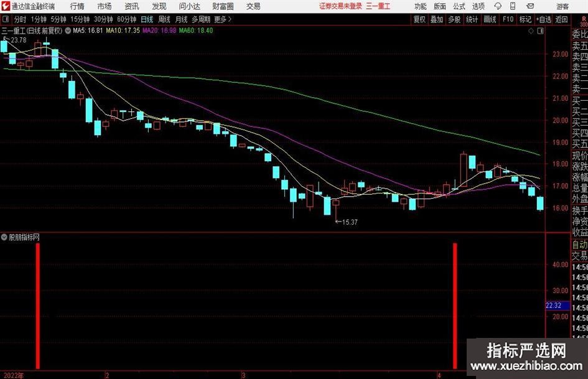588x379 pixels.
Task: Switch to 60分钟 period
Action: [127, 19]
